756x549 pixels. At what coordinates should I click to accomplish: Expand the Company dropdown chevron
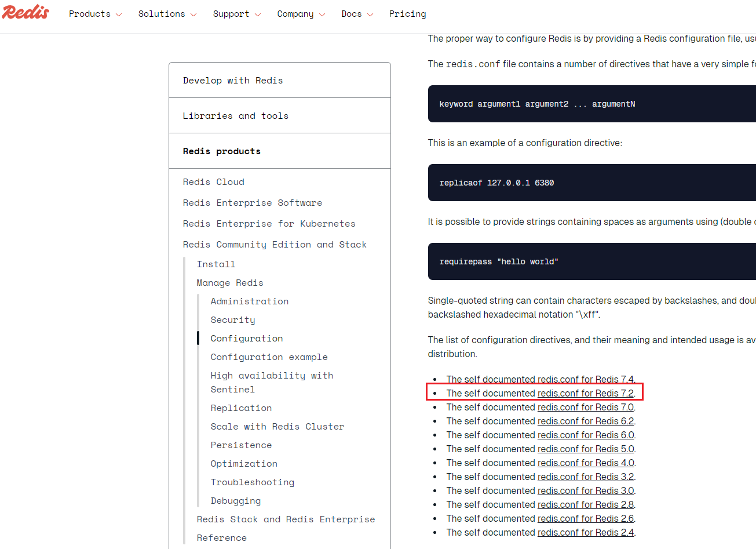click(322, 14)
